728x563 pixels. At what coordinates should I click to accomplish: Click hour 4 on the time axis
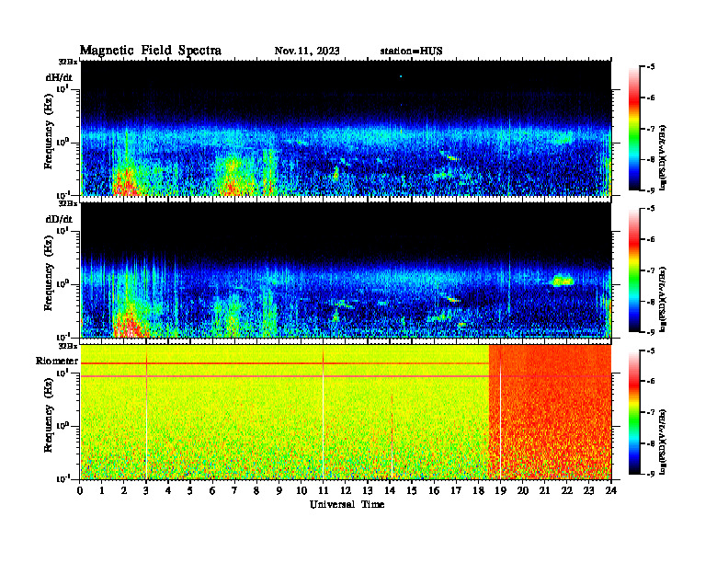pos(168,490)
